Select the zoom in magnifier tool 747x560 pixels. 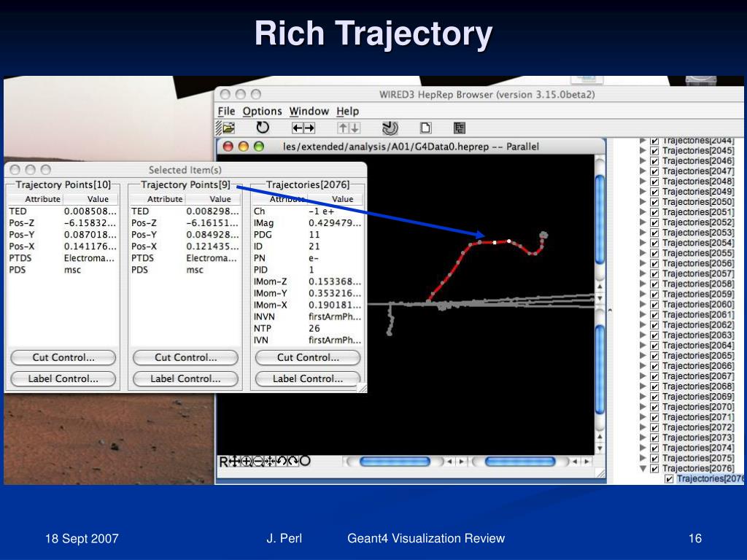pyautogui.click(x=247, y=461)
